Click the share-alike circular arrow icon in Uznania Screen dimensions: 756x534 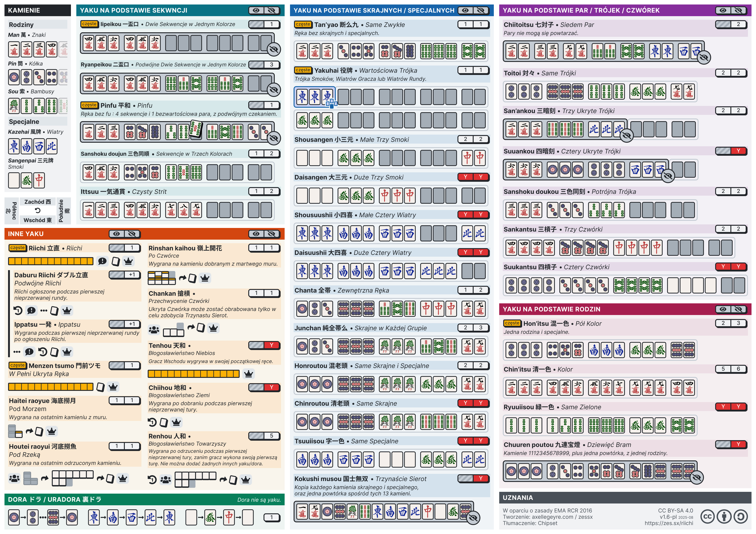[741, 516]
